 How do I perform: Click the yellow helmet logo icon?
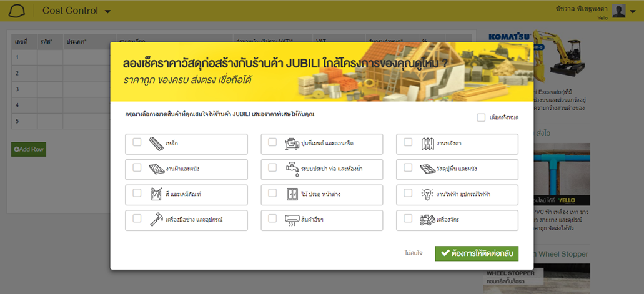17,11
